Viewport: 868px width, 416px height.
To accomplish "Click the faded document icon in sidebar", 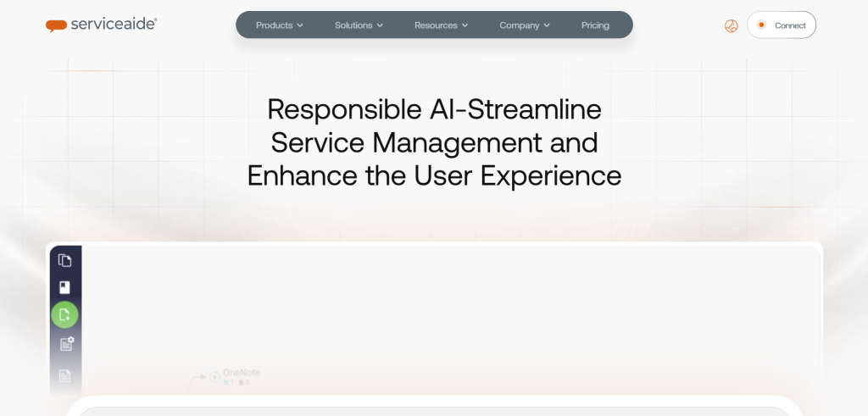I will click(x=65, y=374).
